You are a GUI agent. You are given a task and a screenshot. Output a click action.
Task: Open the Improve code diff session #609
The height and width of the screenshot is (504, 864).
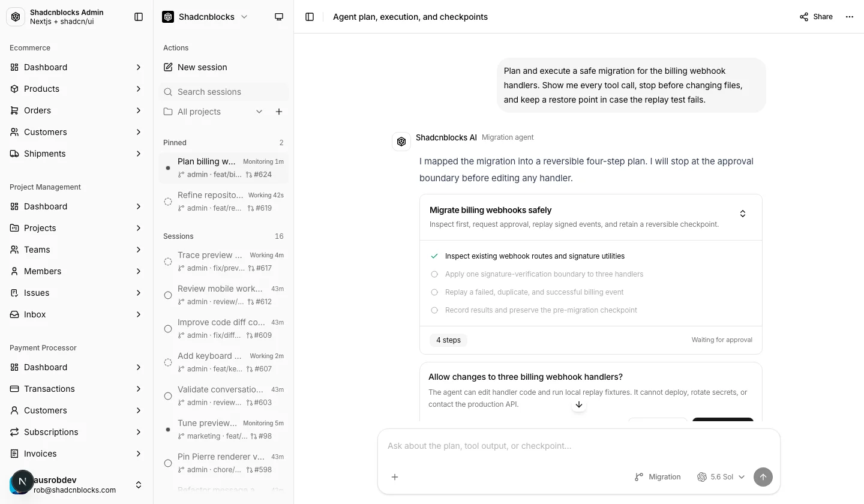pyautogui.click(x=224, y=329)
